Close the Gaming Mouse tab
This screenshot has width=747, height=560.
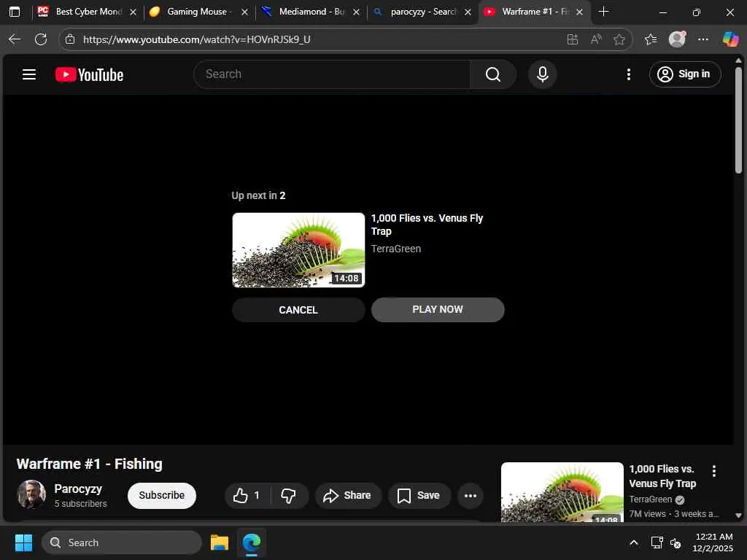click(x=244, y=12)
